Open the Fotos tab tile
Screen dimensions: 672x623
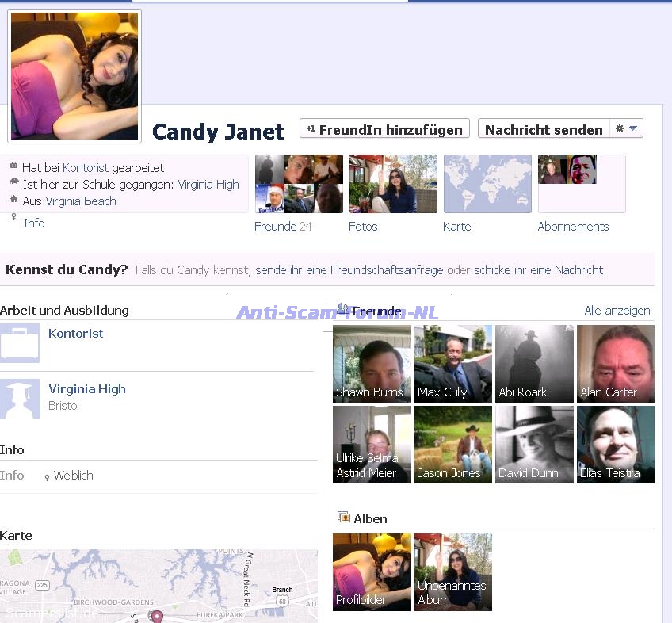click(393, 184)
